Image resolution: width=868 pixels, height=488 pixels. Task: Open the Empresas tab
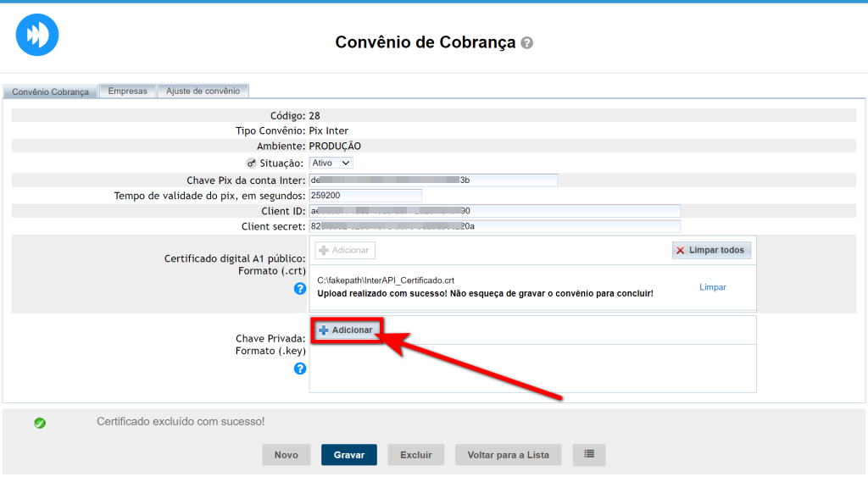pyautogui.click(x=128, y=91)
